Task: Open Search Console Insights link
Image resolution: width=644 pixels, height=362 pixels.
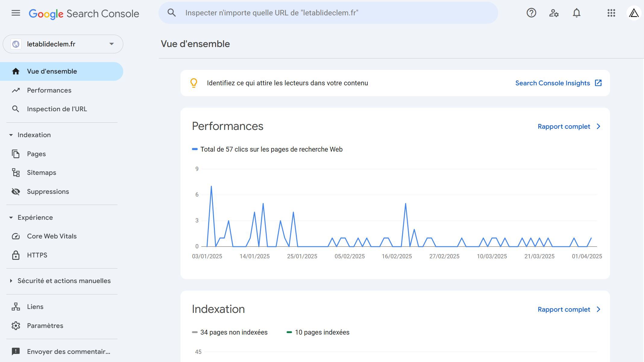Action: point(552,83)
